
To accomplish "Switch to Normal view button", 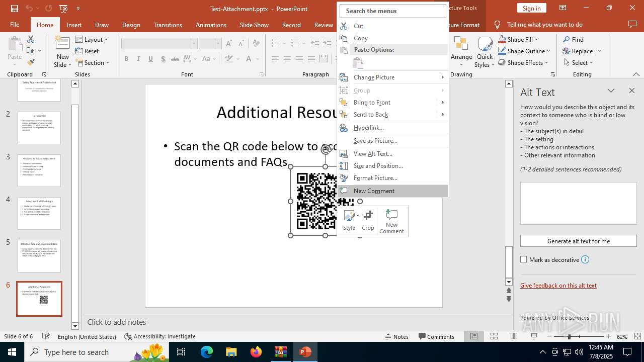I will click(x=474, y=336).
